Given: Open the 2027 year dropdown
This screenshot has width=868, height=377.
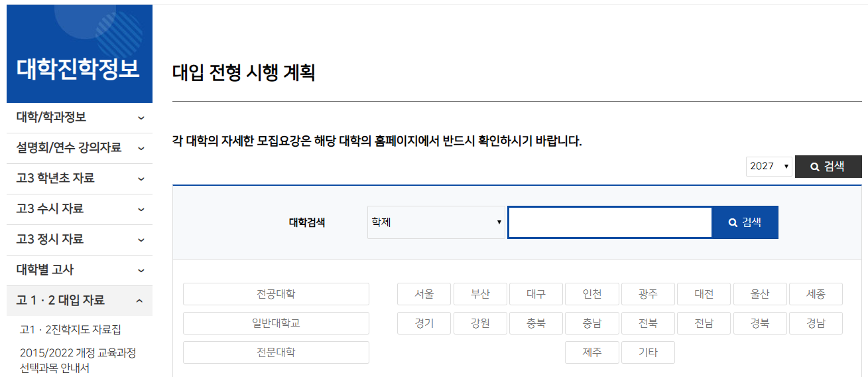Looking at the screenshot, I should 769,167.
